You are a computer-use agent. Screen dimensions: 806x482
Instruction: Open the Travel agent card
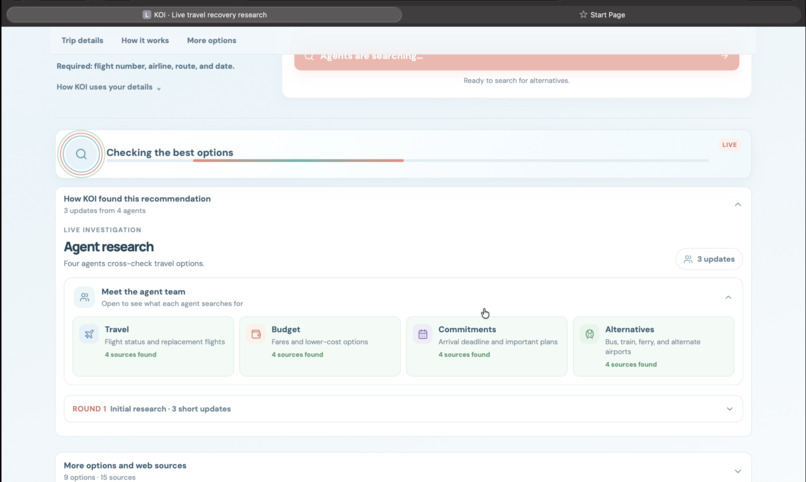click(x=153, y=346)
